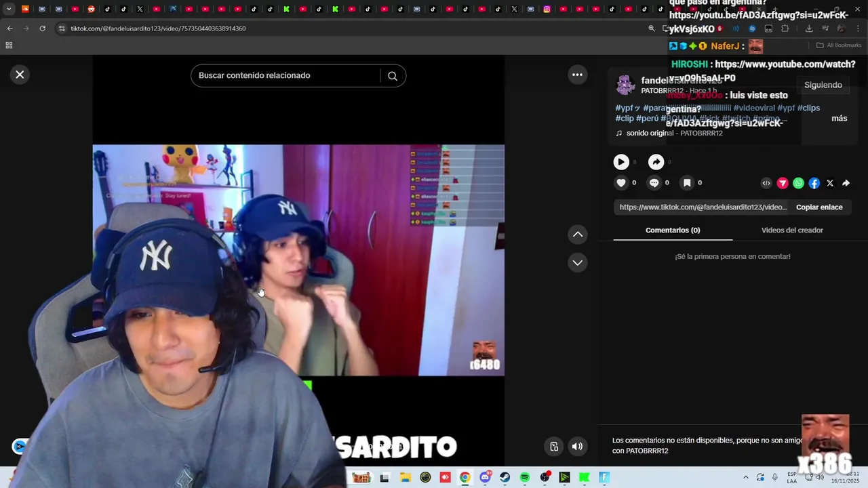Send to friends via red paper-plane icon
Screen dimensions: 868x488
[x=783, y=183]
